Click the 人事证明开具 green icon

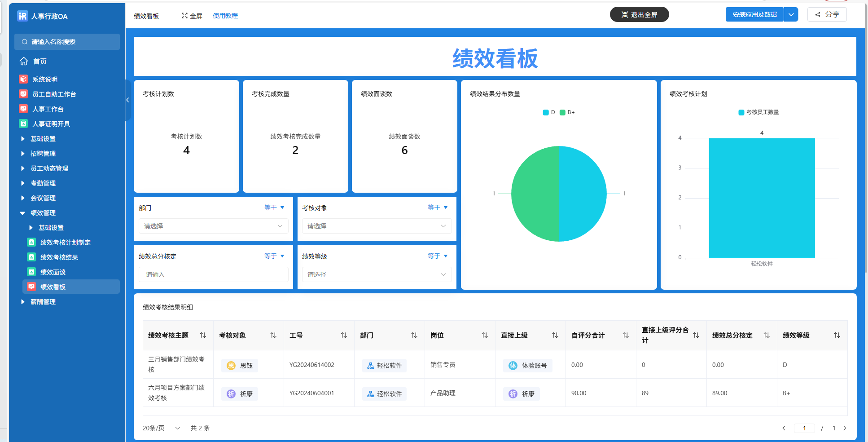point(23,124)
